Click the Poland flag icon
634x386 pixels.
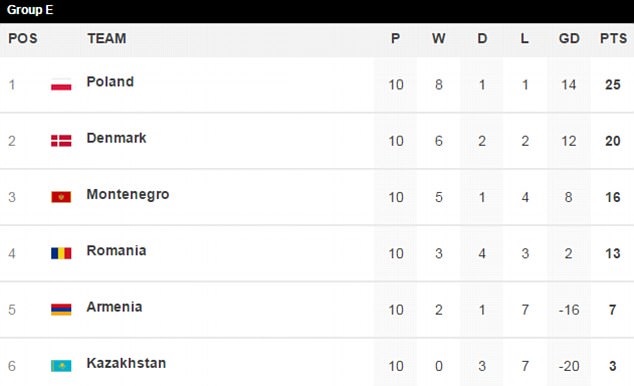point(61,84)
